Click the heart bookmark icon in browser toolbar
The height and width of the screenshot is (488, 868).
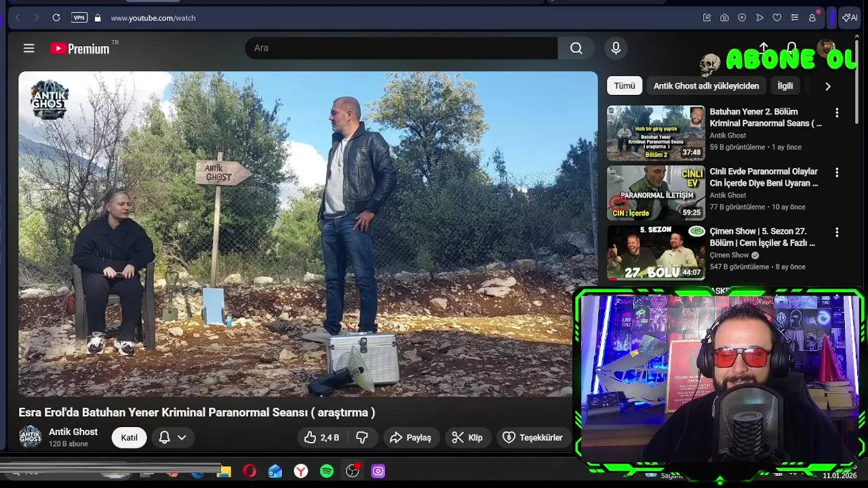tap(777, 18)
